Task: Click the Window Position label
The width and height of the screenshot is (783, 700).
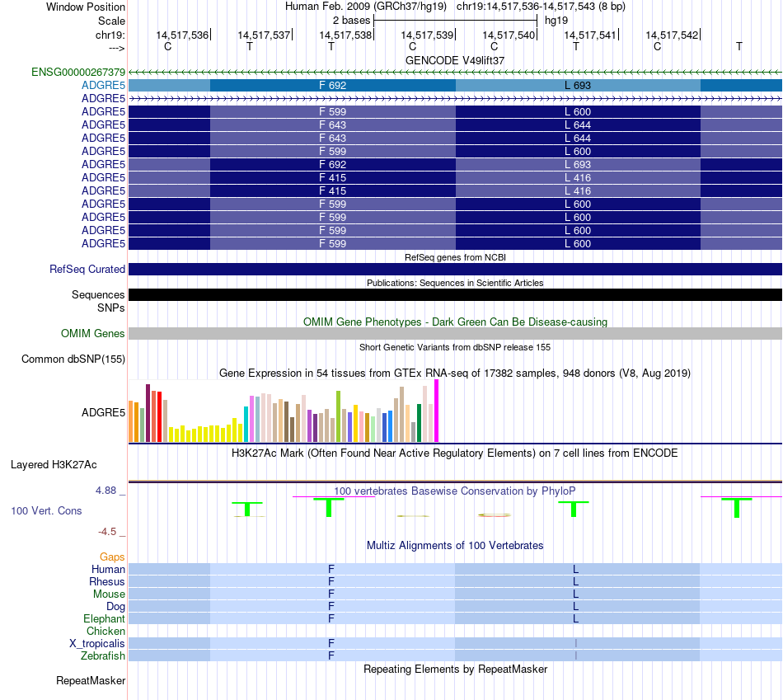Action: coord(86,7)
